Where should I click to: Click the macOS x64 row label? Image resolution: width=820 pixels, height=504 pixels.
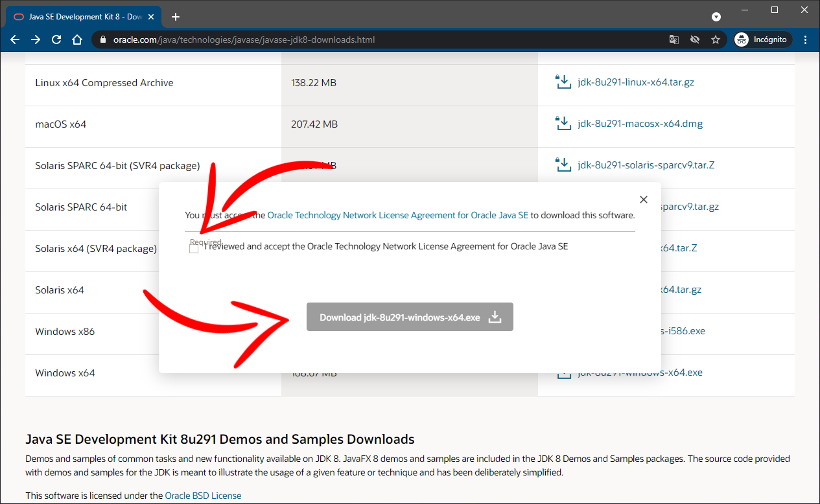(x=61, y=124)
